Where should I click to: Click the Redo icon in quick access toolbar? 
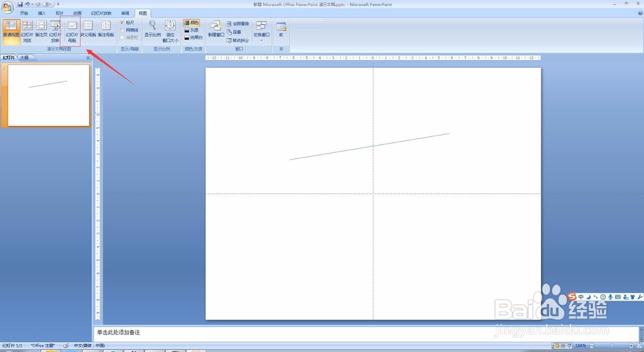coord(38,4)
